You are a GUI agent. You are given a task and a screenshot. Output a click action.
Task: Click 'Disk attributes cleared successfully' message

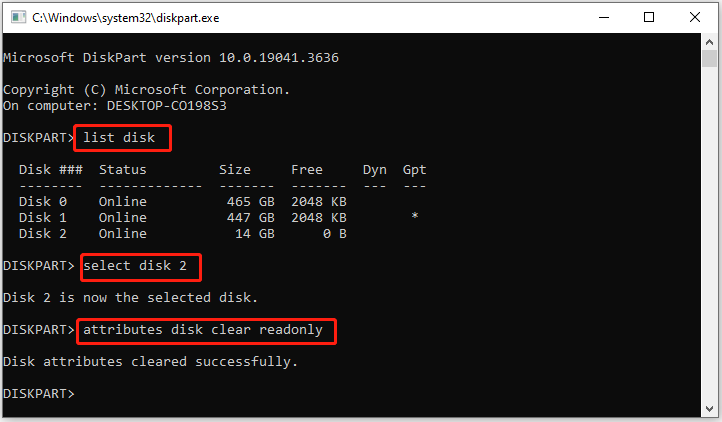[150, 361]
